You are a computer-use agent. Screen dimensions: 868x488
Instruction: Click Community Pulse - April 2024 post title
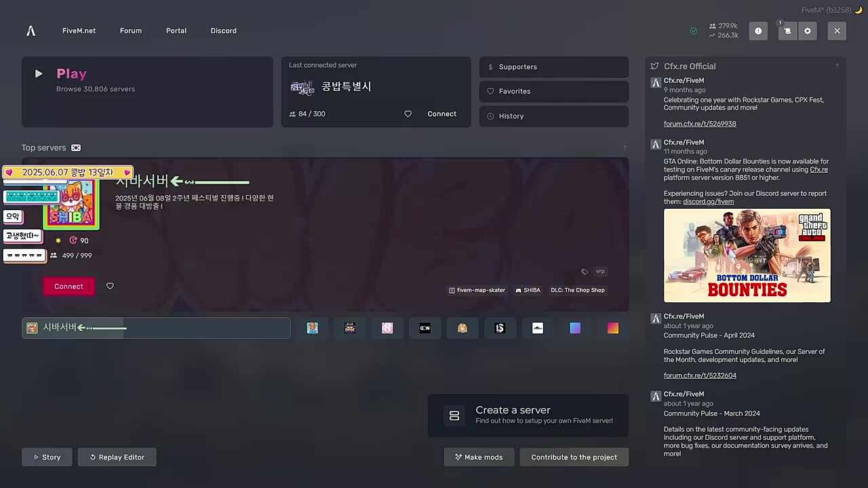point(709,335)
